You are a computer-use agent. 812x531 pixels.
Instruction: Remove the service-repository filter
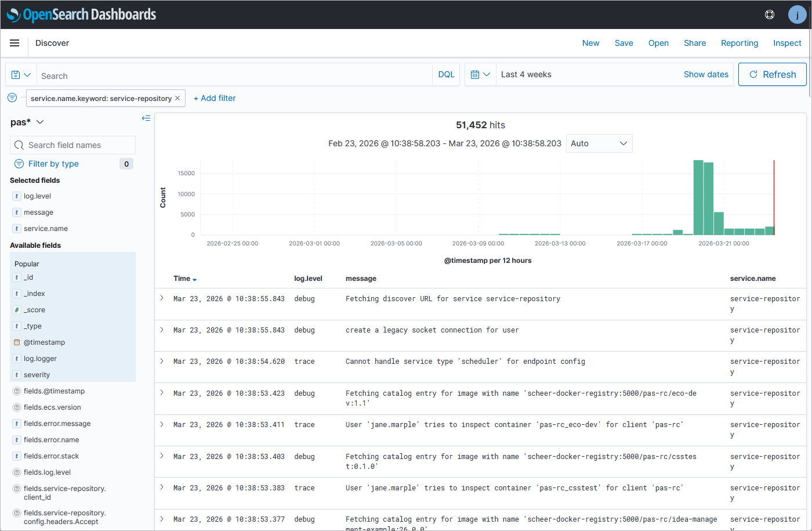tap(177, 98)
